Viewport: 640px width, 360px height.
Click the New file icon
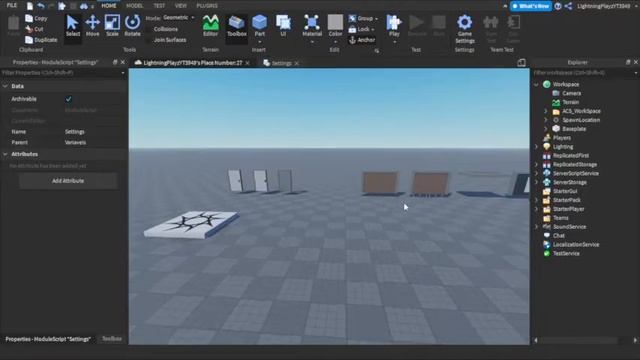click(30, 6)
